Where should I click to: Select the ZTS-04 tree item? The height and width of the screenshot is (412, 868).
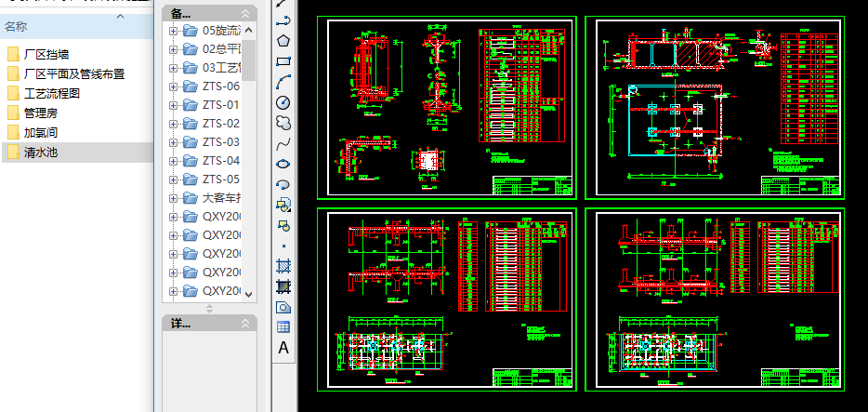tap(221, 161)
